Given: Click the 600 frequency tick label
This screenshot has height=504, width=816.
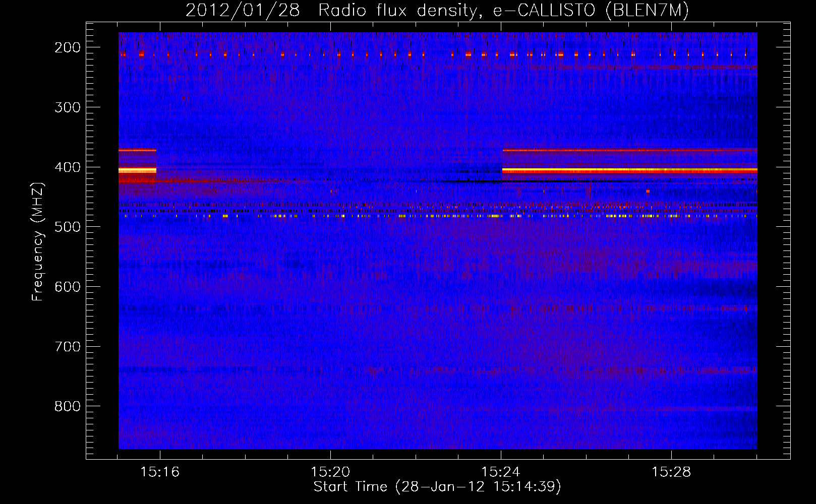Looking at the screenshot, I should [68, 287].
